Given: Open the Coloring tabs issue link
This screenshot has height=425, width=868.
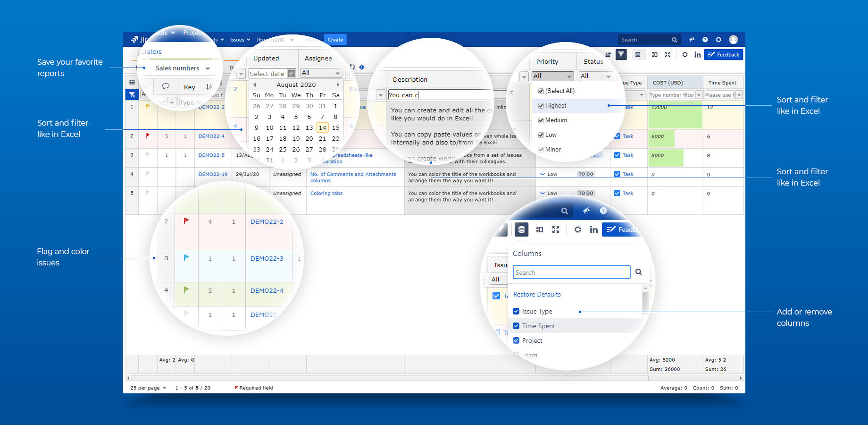Looking at the screenshot, I should click(326, 193).
